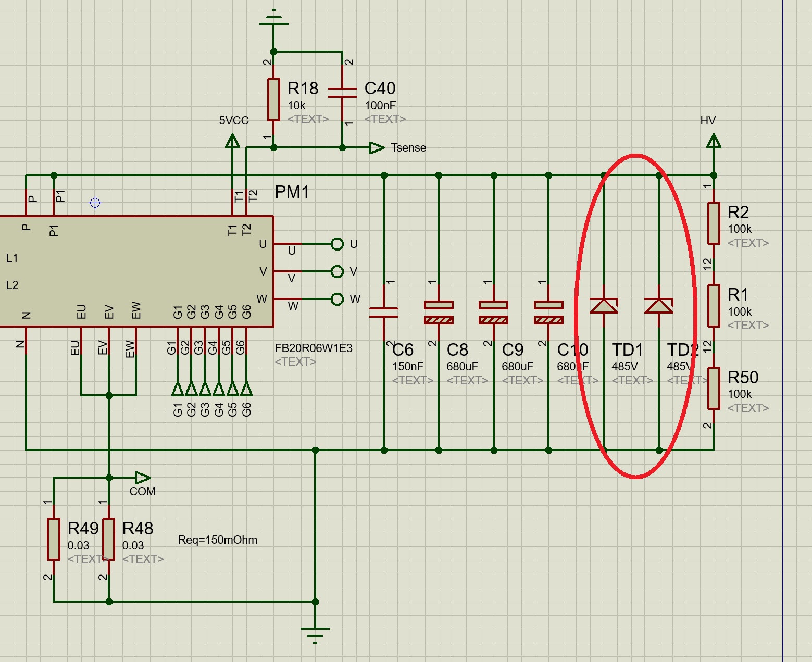The height and width of the screenshot is (662, 812).
Task: Click the FB20R06W1E3 part number text
Action: (x=314, y=348)
